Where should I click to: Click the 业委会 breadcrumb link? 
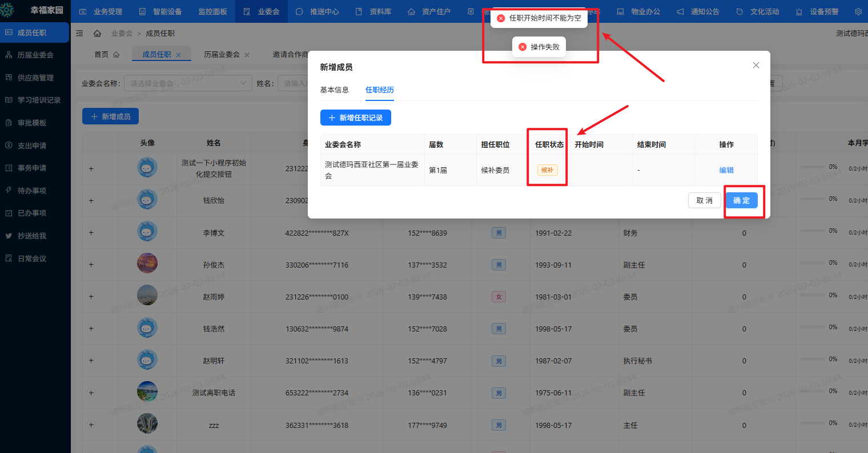122,34
